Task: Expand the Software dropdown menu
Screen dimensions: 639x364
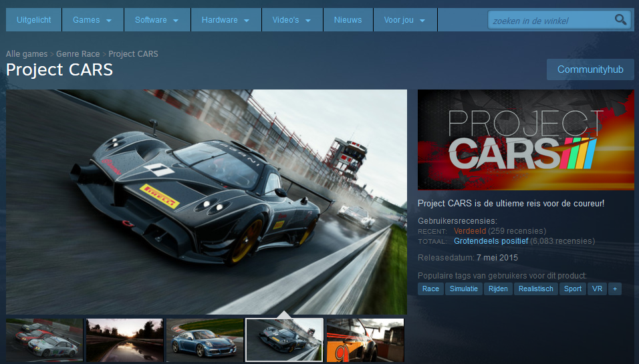Action: point(157,19)
